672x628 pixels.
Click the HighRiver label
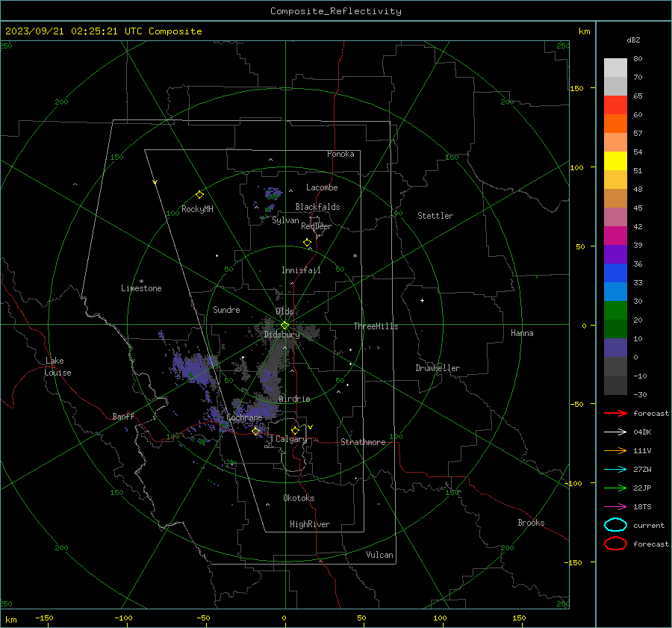click(x=310, y=524)
